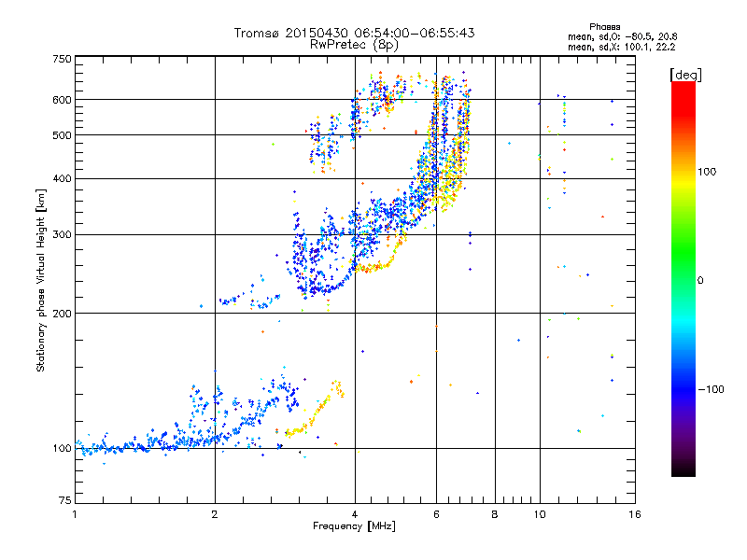This screenshot has width=747, height=560.
Task: Click the x-axis tick label "10"
Action: [x=540, y=514]
